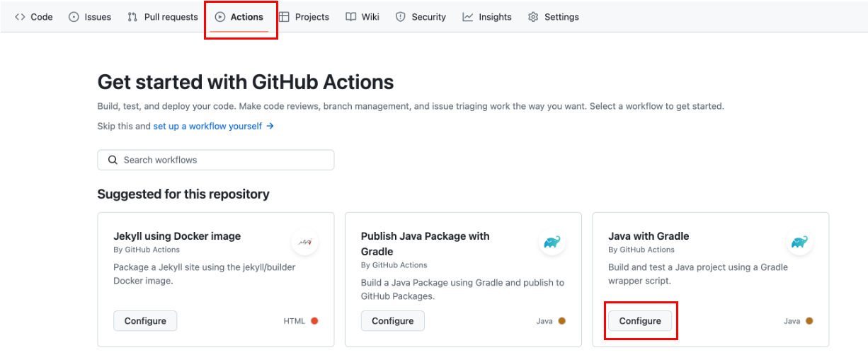Click 'By GitHub Actions' under Java with Gradle

click(641, 250)
